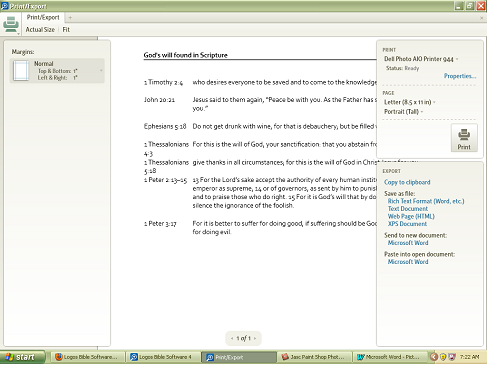Image resolution: width=491 pixels, height=369 pixels.
Task: Switch to the Print/Export tab
Action: (x=43, y=17)
